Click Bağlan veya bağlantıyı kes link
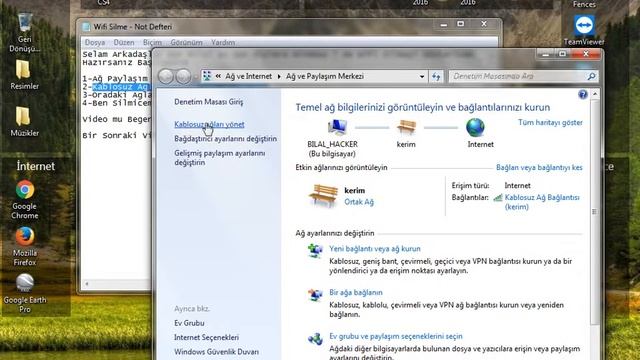Viewport: 640px width, 360px height. click(539, 167)
